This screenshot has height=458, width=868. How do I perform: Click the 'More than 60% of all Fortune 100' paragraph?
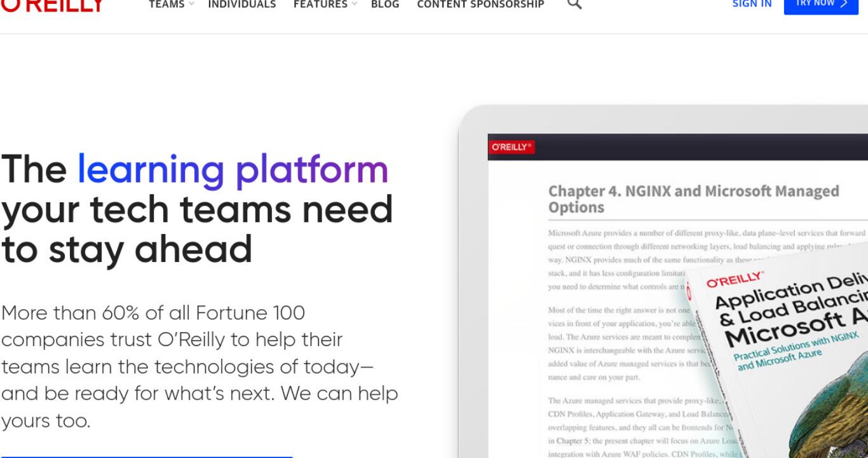(x=200, y=366)
